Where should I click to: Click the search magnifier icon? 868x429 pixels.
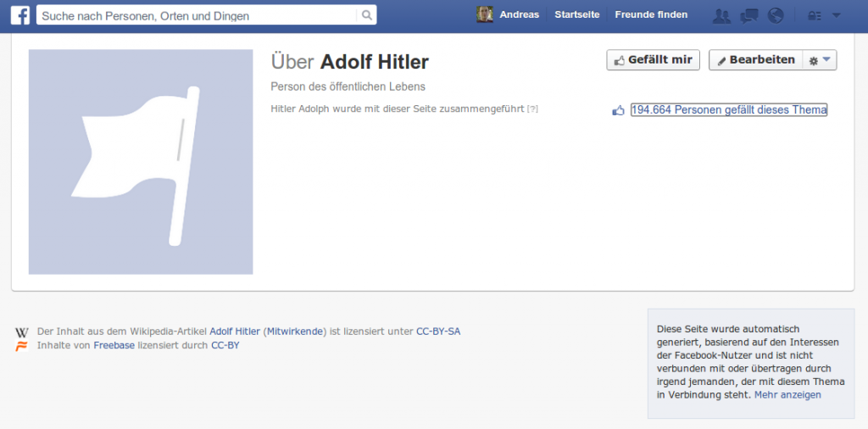tap(366, 15)
